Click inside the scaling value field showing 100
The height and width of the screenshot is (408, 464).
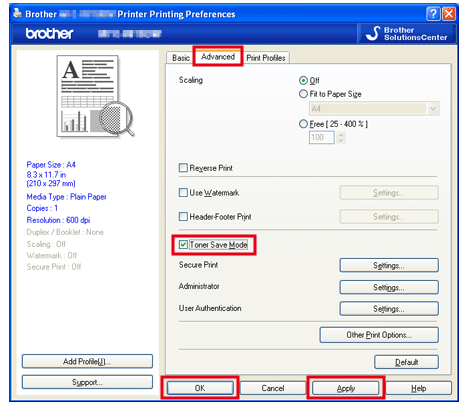pos(322,137)
